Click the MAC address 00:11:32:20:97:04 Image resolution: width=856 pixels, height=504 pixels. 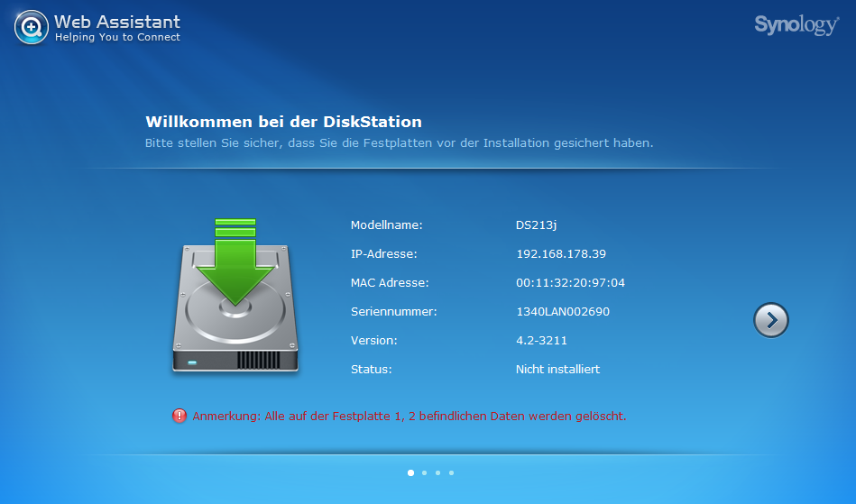(x=570, y=282)
